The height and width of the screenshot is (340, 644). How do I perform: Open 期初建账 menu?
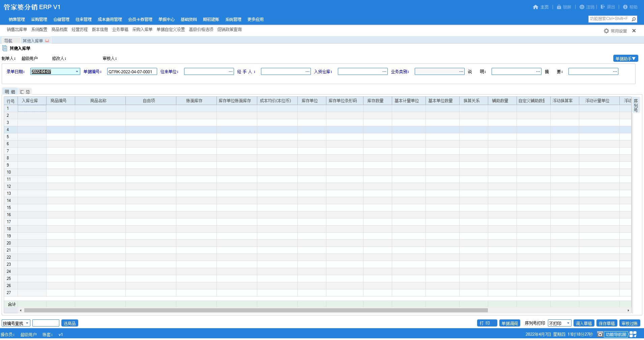pos(211,20)
